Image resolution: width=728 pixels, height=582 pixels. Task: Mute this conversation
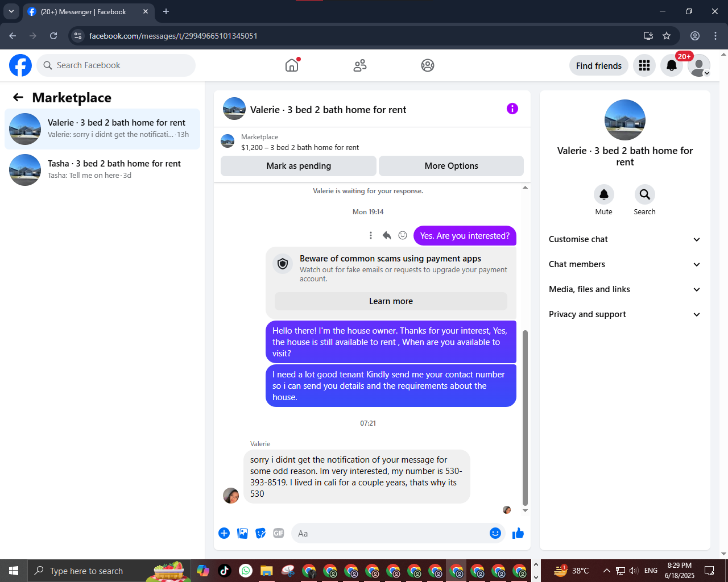coord(604,194)
